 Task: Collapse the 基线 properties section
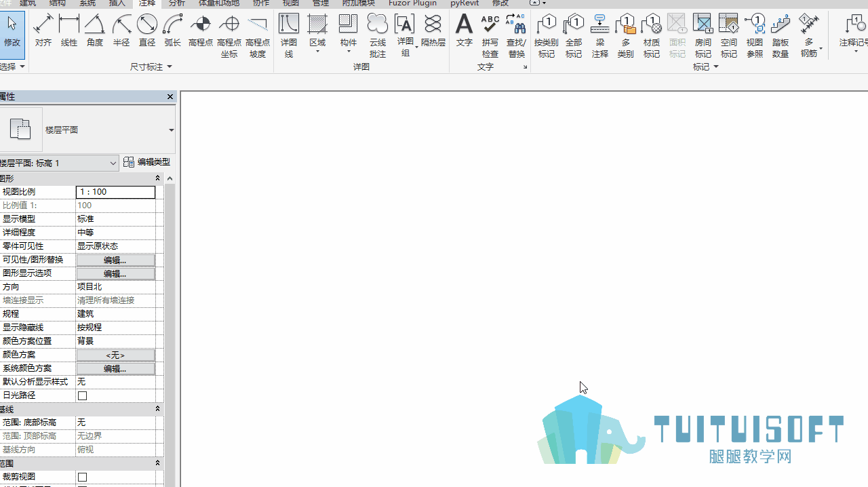click(x=157, y=409)
